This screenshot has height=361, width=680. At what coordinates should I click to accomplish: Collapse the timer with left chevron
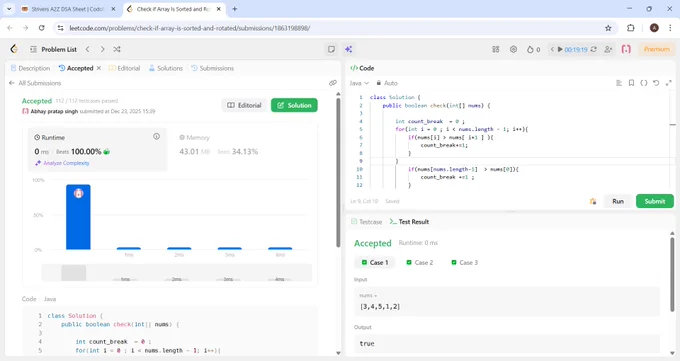pyautogui.click(x=552, y=49)
